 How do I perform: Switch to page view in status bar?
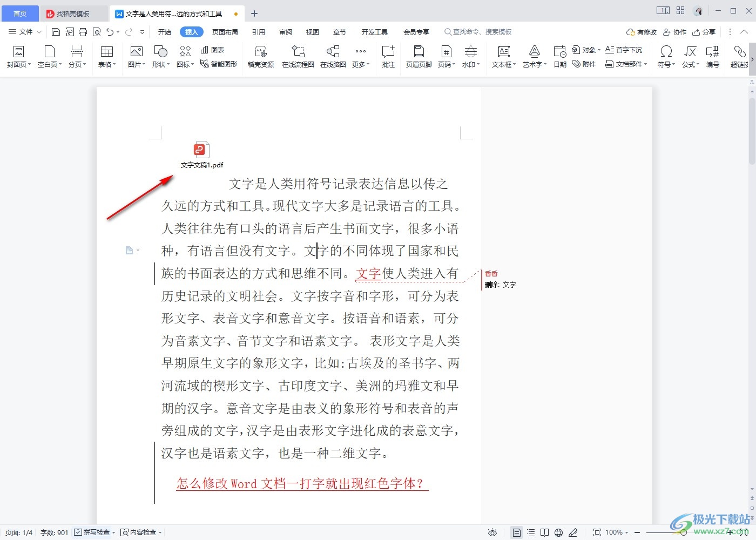tap(517, 532)
